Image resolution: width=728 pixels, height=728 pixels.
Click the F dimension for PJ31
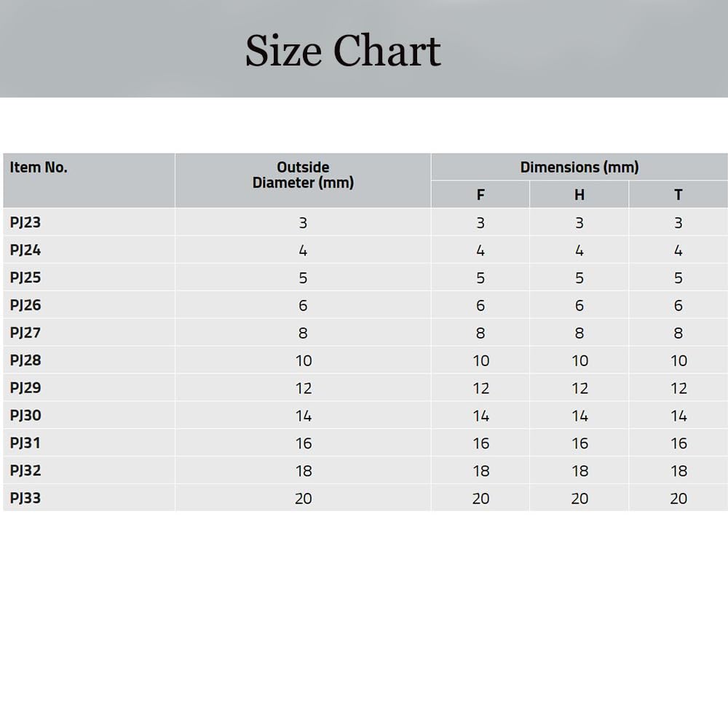pyautogui.click(x=481, y=443)
